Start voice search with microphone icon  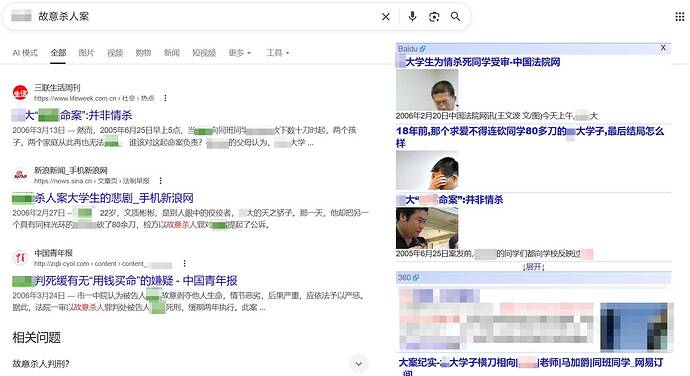coord(412,17)
